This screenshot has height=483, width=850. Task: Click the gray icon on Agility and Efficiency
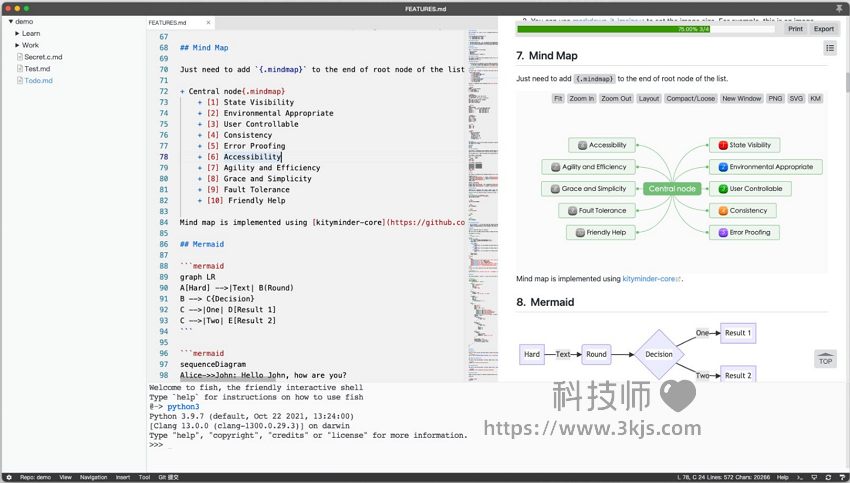pyautogui.click(x=555, y=167)
